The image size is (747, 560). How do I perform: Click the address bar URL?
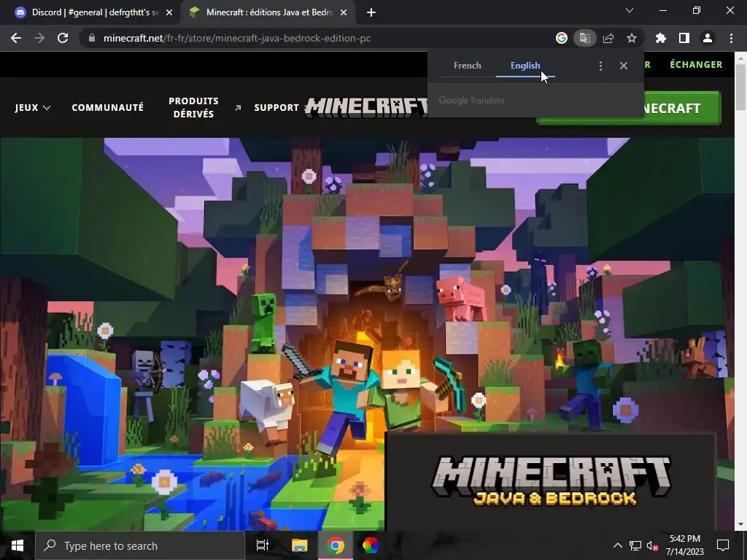tap(237, 38)
